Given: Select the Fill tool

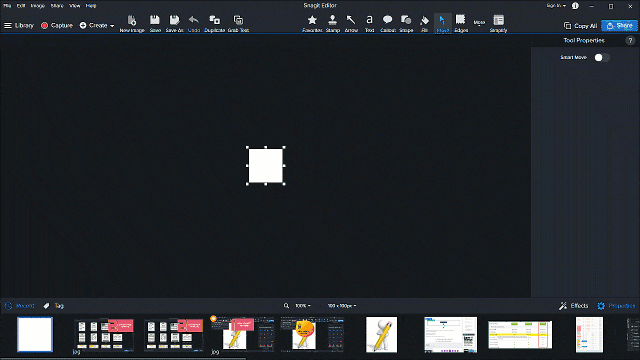Looking at the screenshot, I should coord(424,24).
